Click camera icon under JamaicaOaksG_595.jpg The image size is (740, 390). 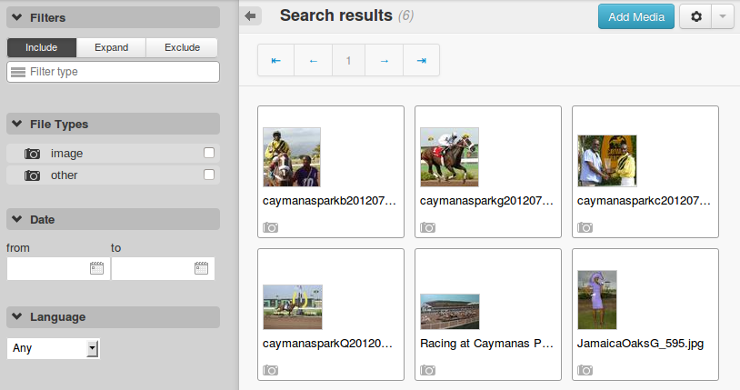[585, 370]
